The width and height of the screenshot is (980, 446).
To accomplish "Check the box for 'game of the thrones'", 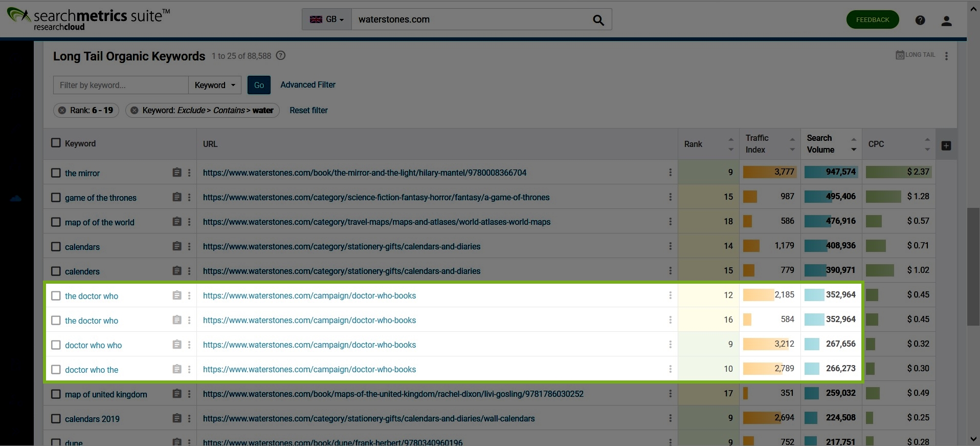I will click(x=56, y=198).
